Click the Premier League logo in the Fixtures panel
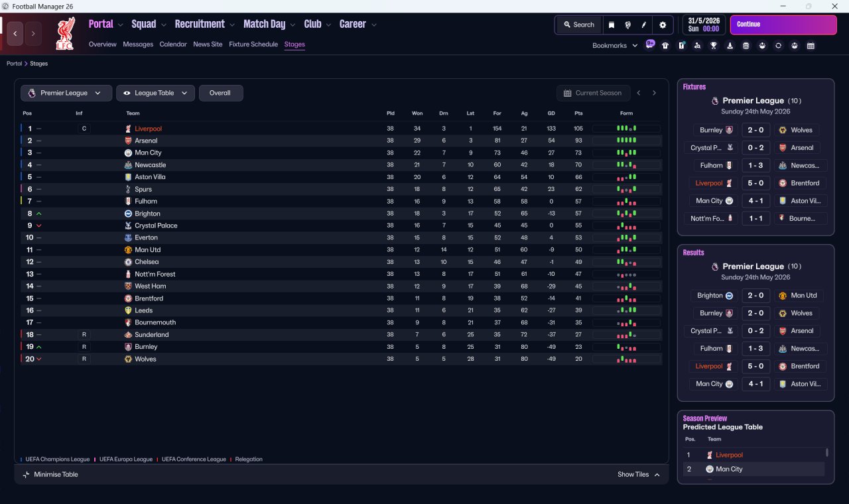This screenshot has height=504, width=849. tap(714, 101)
